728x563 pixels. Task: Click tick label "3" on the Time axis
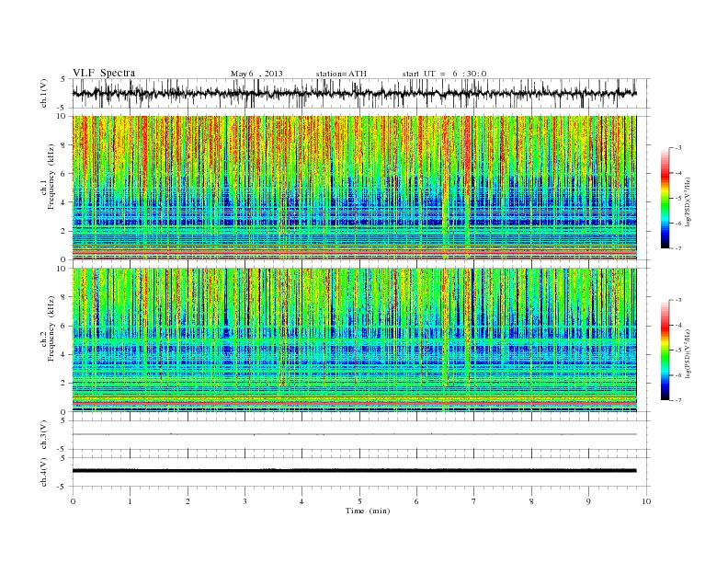click(245, 501)
